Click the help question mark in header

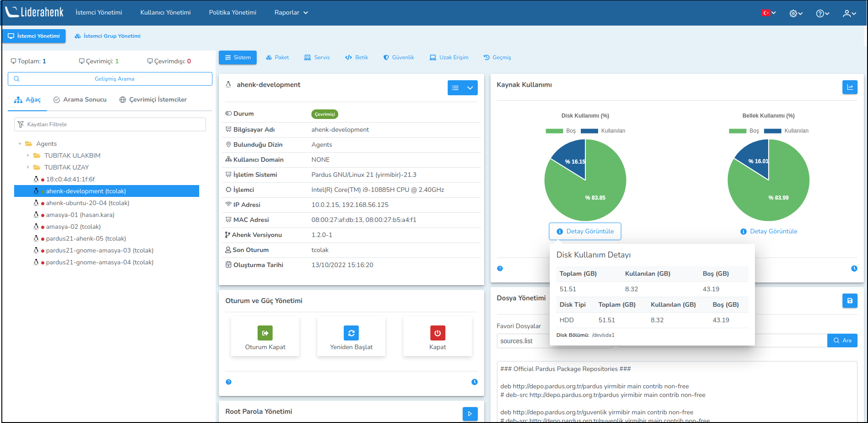[x=822, y=13]
